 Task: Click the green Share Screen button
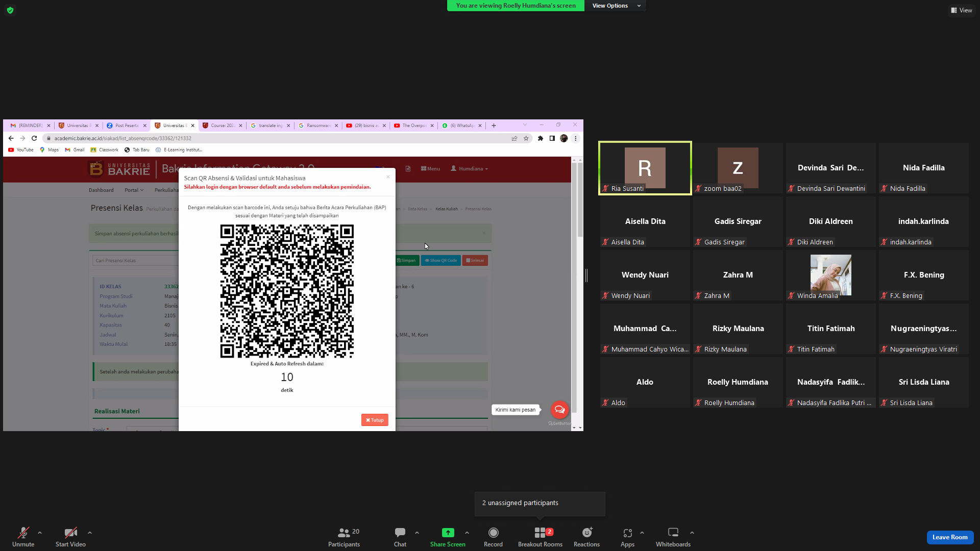coord(448,537)
